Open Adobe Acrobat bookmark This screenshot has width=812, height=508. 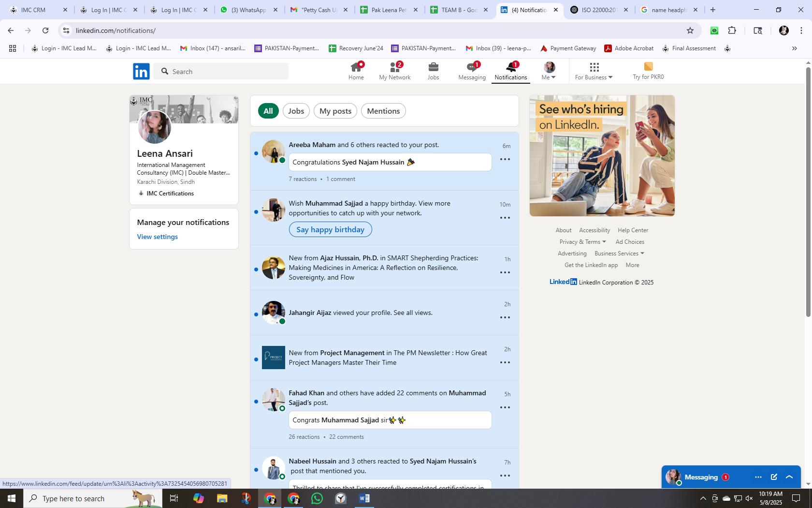(x=629, y=48)
